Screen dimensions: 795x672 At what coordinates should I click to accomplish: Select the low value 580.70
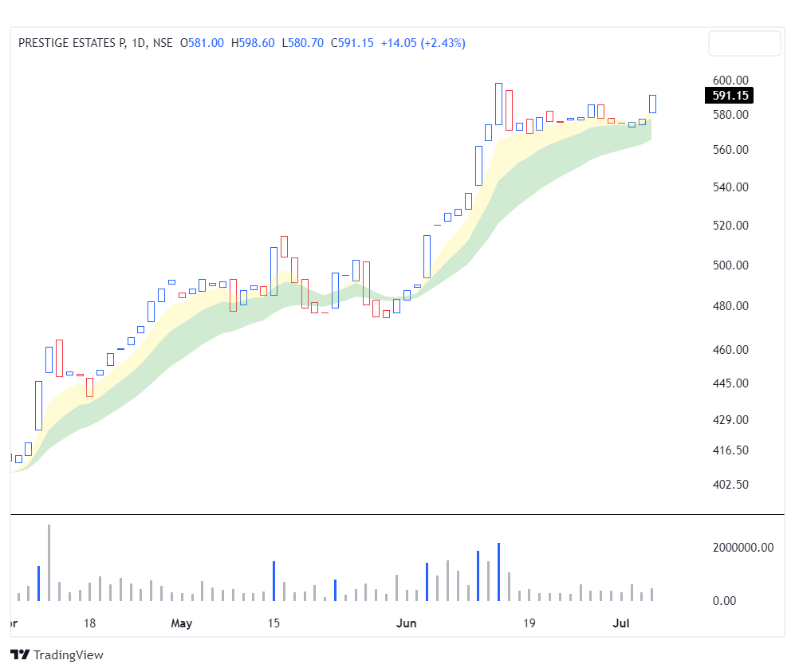[x=305, y=43]
